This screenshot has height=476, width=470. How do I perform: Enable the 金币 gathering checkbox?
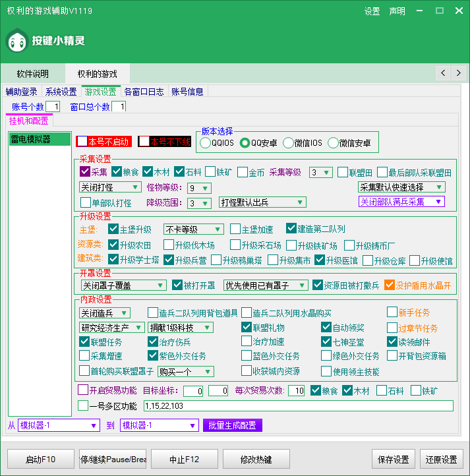243,172
